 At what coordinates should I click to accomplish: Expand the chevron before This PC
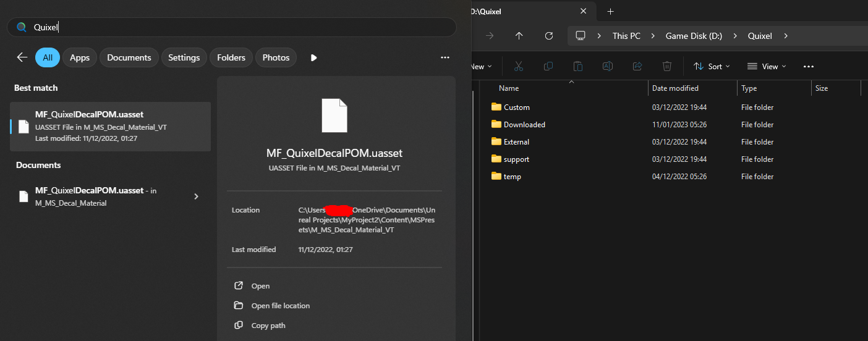[599, 36]
